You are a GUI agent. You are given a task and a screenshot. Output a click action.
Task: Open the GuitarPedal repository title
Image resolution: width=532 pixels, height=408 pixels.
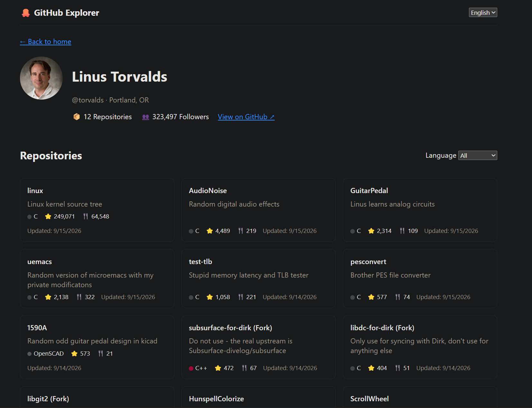(369, 191)
